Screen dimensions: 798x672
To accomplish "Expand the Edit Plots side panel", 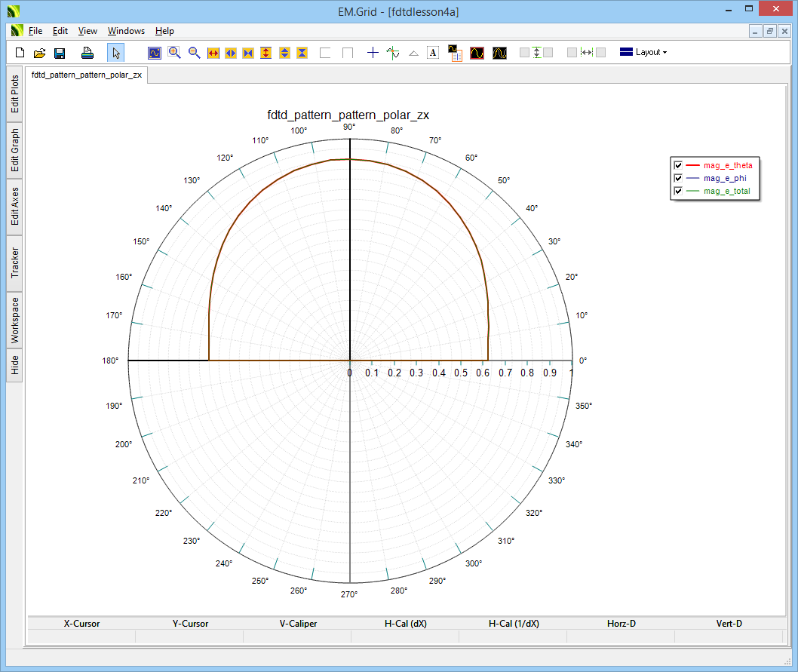I will pyautogui.click(x=14, y=94).
